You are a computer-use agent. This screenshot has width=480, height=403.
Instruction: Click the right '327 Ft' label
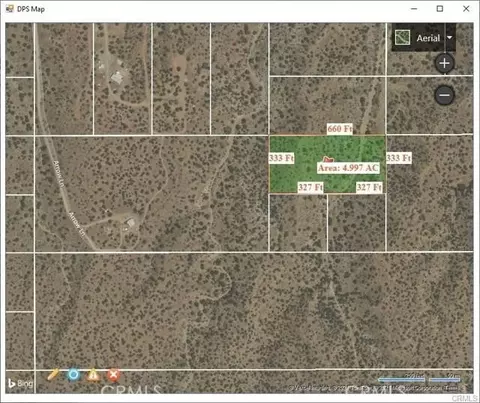[x=369, y=187]
